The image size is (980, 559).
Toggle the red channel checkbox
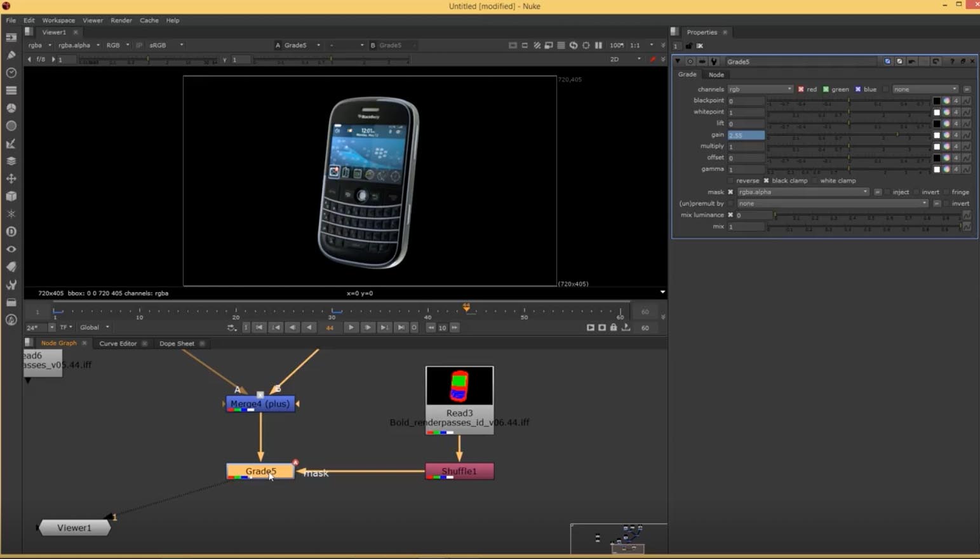(x=801, y=90)
